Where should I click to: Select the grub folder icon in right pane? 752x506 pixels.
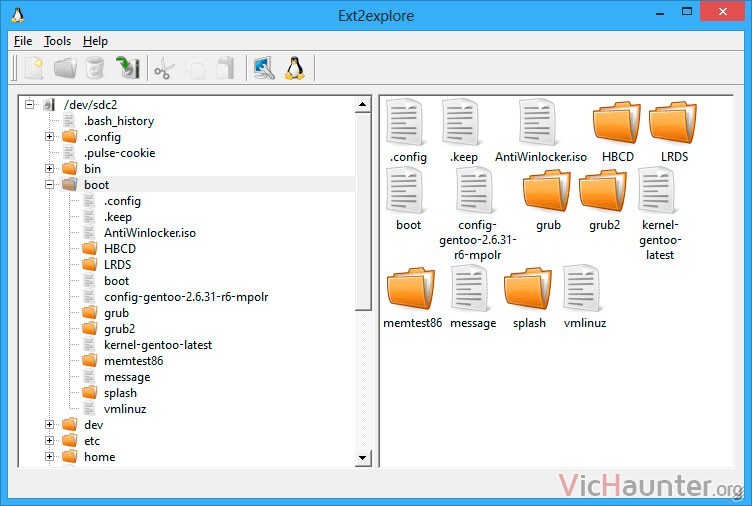tap(547, 191)
